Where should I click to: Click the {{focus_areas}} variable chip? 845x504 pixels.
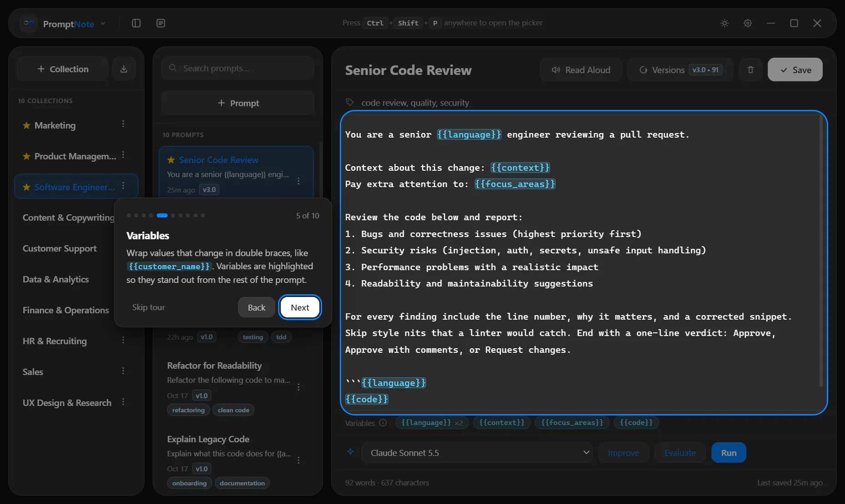[572, 423]
